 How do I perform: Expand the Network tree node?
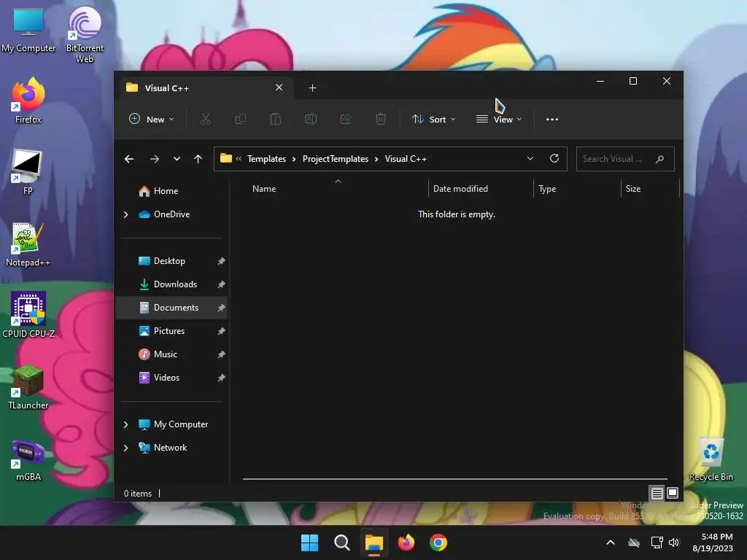pyautogui.click(x=125, y=448)
